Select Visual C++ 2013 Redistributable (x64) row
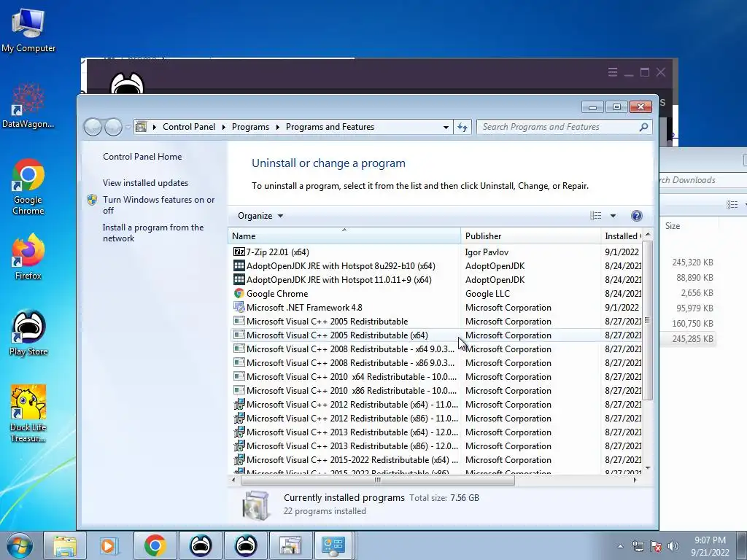747x560 pixels. coord(436,432)
